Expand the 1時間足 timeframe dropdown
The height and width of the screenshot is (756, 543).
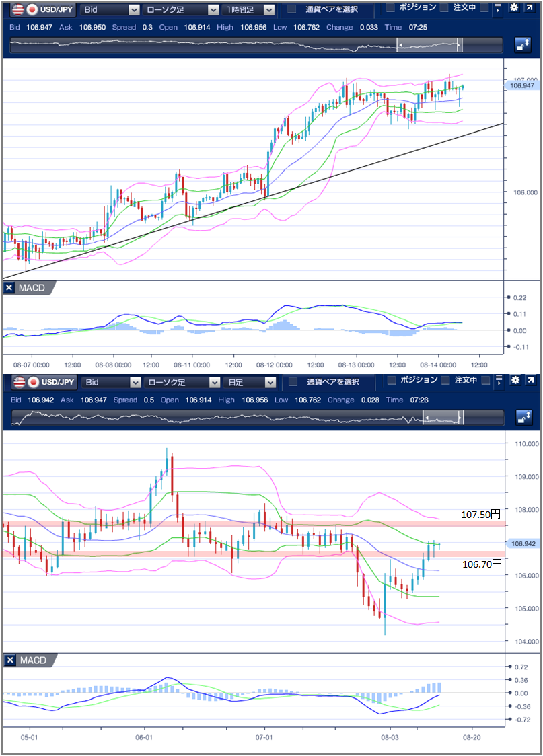(x=250, y=9)
